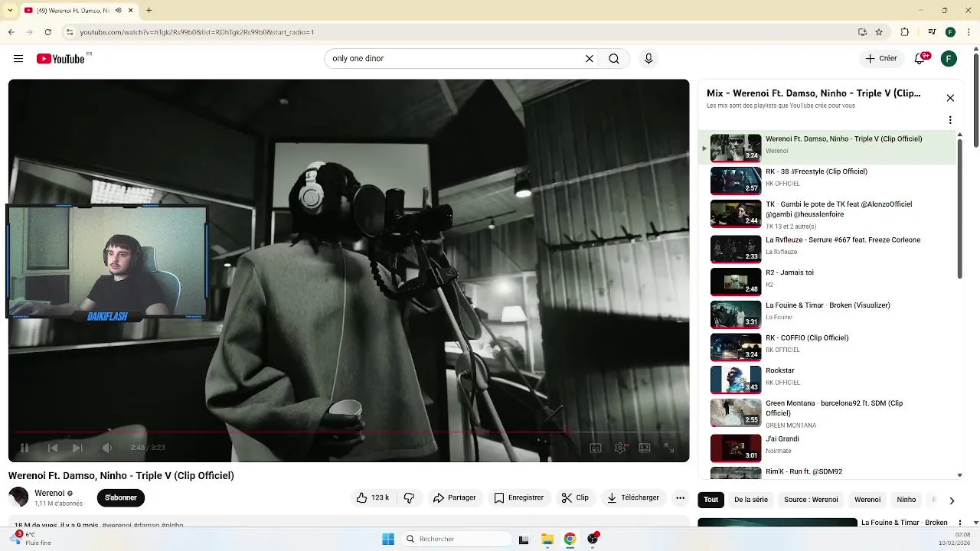Mute the video volume
This screenshot has height=551, width=980.
[x=107, y=448]
